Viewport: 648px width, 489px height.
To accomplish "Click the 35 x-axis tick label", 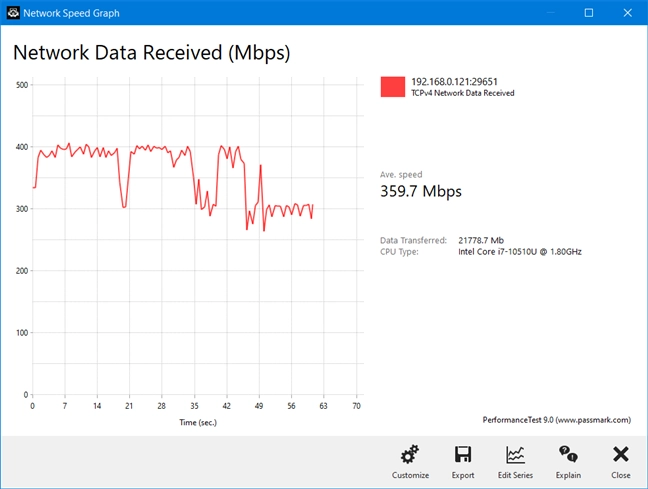I will click(194, 406).
